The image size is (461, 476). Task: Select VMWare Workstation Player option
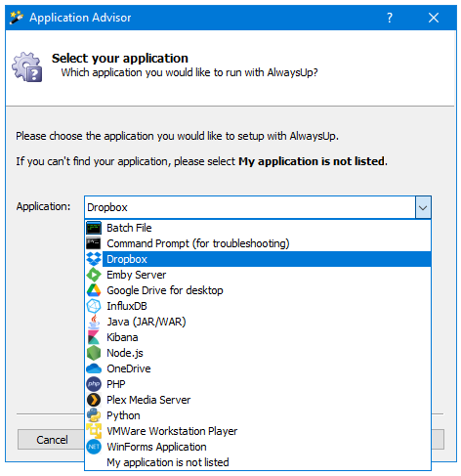(258, 431)
